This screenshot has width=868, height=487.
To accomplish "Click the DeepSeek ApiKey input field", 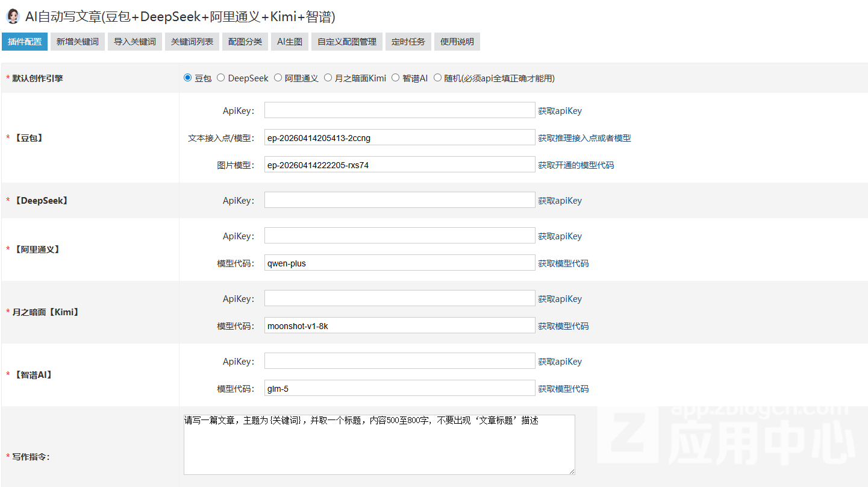I will pos(400,200).
